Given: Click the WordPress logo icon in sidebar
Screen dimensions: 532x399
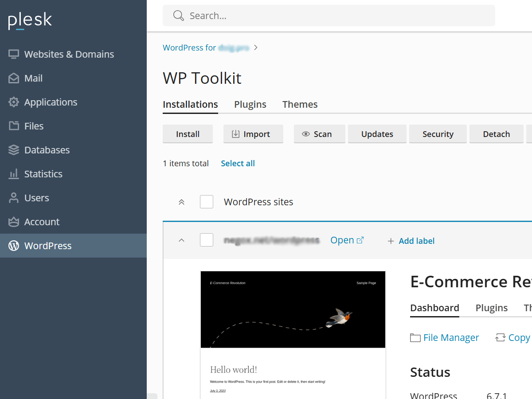Looking at the screenshot, I should (x=14, y=246).
